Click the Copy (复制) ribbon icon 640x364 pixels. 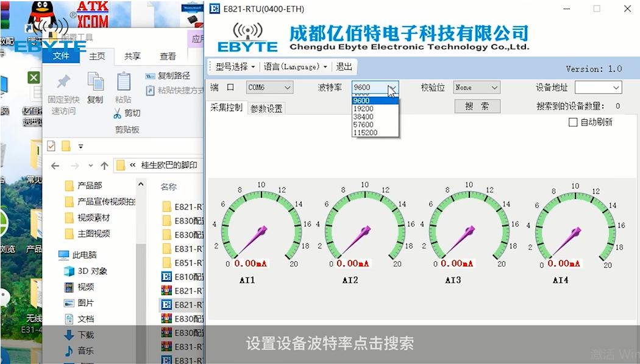click(96, 81)
